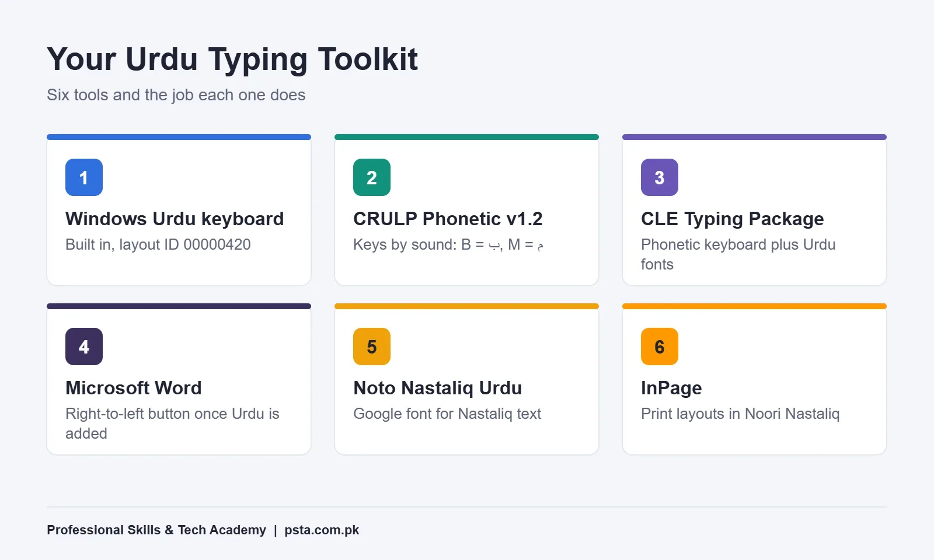Click the amber number 5 badge
Viewport: 934px width, 560px height.
(372, 346)
